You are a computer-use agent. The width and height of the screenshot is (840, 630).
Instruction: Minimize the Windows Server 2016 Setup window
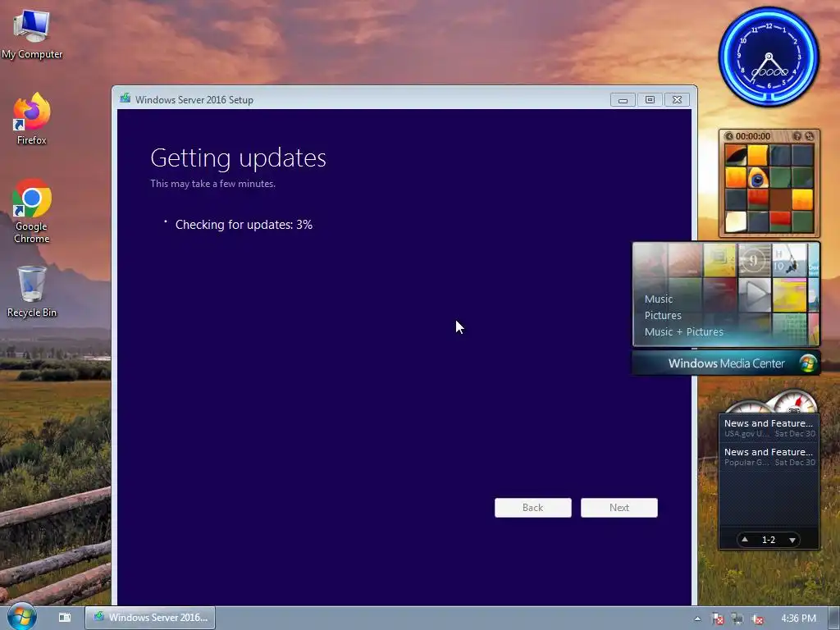623,99
